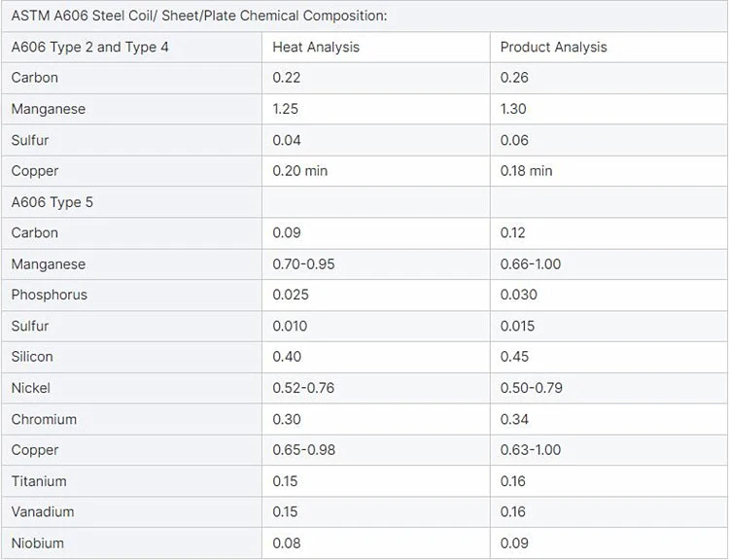Select the '0.70-0.95' Manganese range
This screenshot has width=729, height=560.
coord(303,264)
